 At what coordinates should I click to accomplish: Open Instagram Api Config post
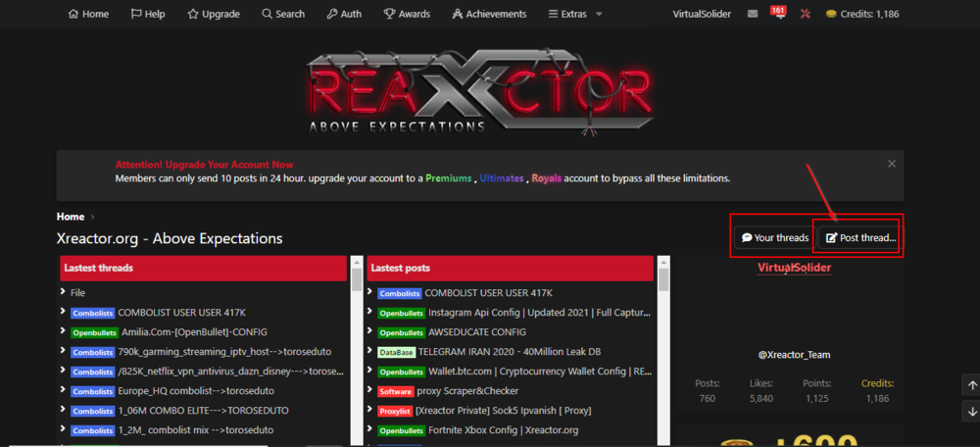tap(540, 312)
